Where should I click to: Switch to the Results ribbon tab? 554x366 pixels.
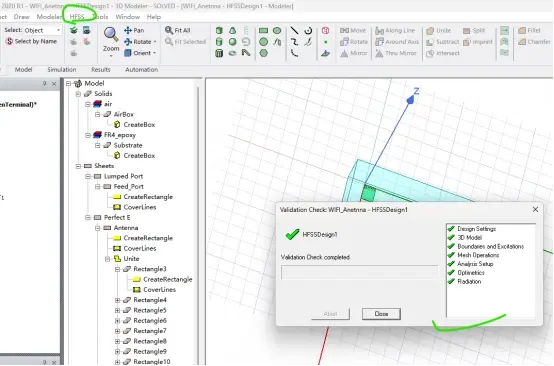100,70
